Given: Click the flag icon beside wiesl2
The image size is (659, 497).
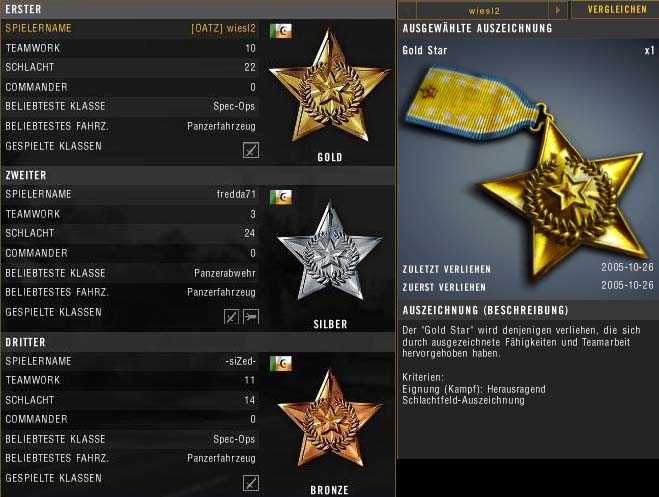Looking at the screenshot, I should [x=281, y=31].
